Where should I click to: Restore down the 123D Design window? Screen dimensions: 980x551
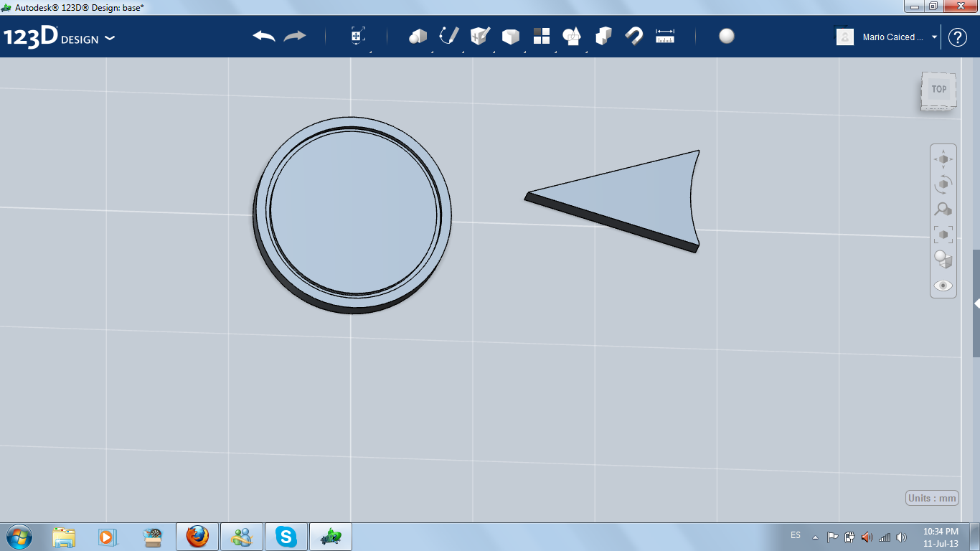tap(933, 6)
